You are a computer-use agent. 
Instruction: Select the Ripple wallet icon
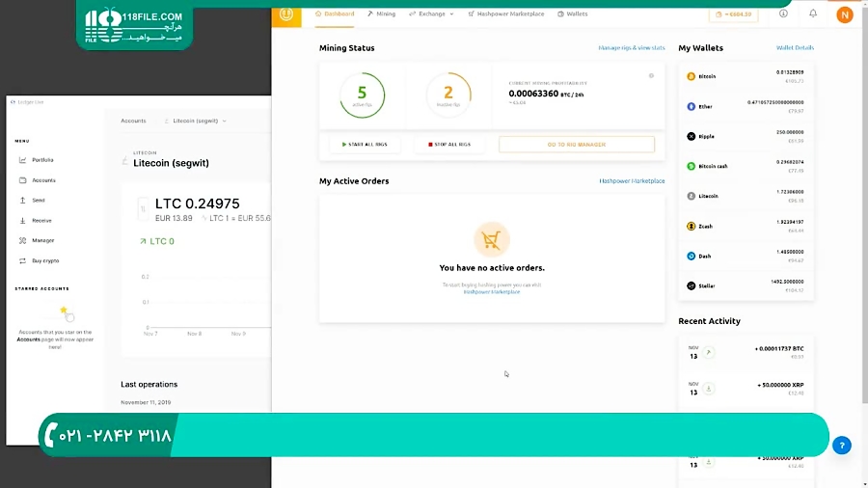(691, 136)
